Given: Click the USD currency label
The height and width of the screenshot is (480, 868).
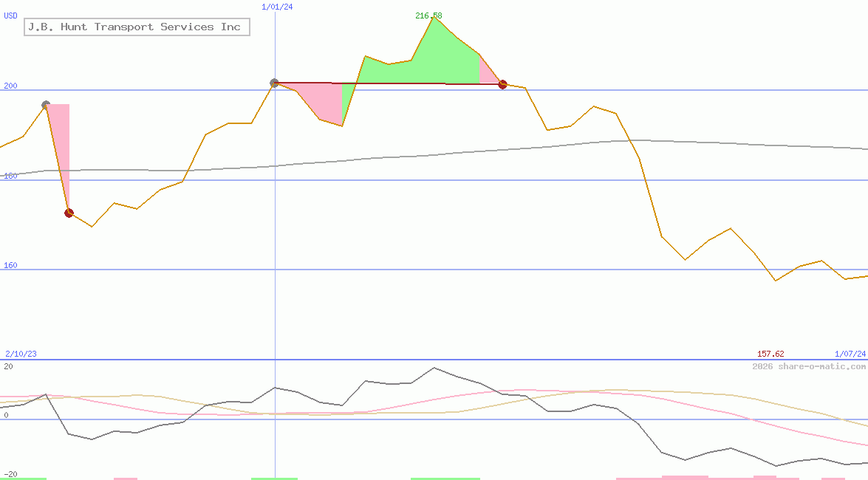Looking at the screenshot, I should tap(10, 16).
